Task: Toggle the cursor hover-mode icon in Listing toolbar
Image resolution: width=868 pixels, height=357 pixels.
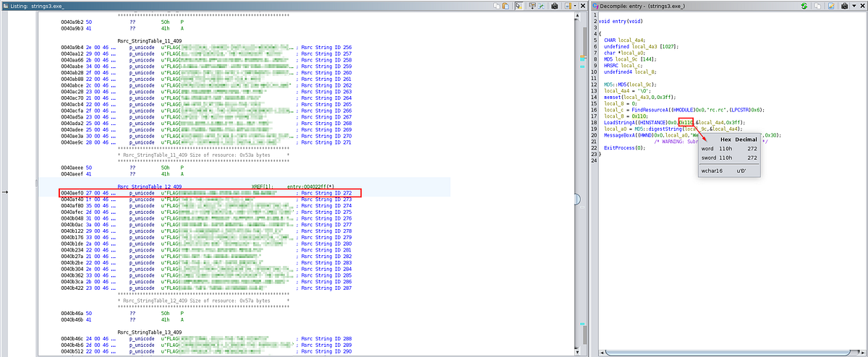Action: tap(518, 5)
